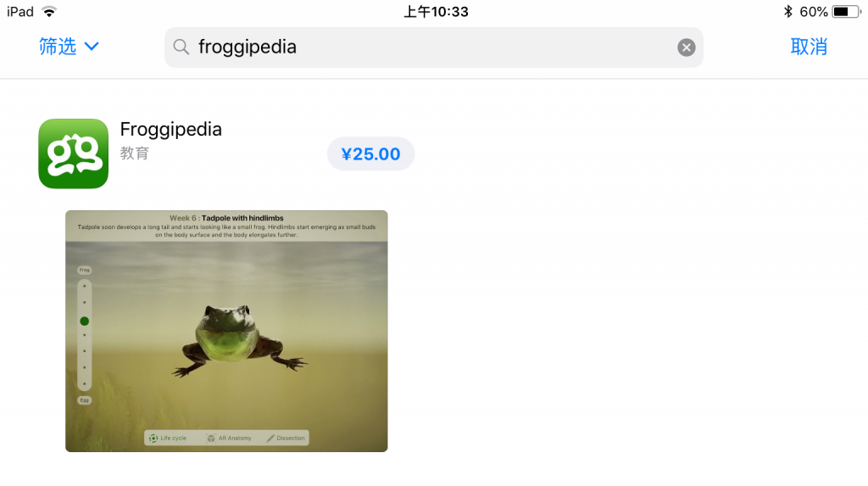Image resolution: width=868 pixels, height=486 pixels.
Task: Select the AR Anatomy tab in the preview
Action: click(229, 439)
